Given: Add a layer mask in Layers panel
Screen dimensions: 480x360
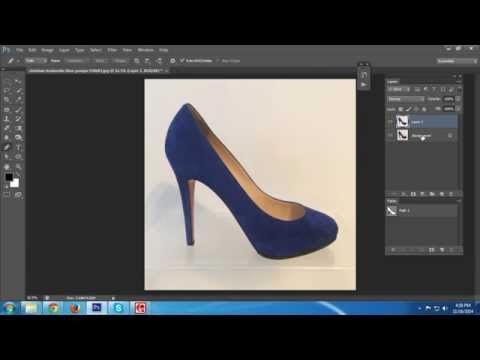Looking at the screenshot, I should point(413,194).
